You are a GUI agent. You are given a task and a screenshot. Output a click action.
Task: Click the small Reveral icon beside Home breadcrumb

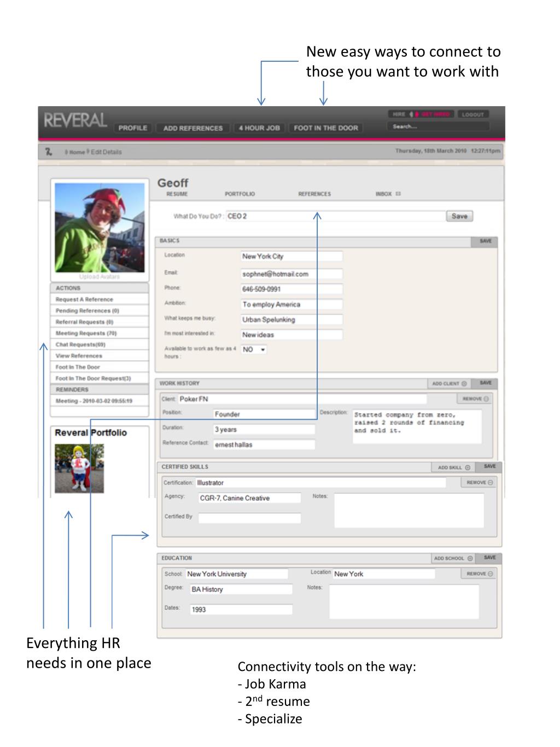(49, 152)
